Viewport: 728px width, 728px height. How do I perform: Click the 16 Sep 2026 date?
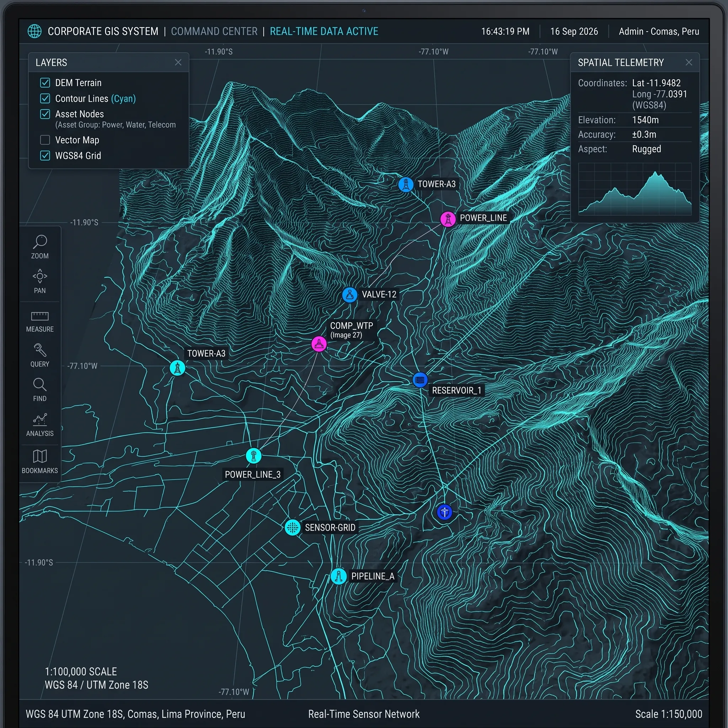click(574, 31)
